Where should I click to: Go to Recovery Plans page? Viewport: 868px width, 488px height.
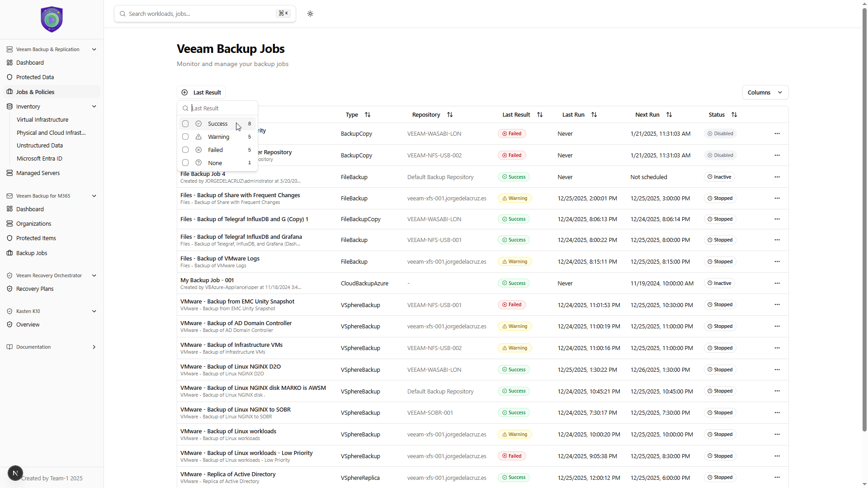(35, 289)
